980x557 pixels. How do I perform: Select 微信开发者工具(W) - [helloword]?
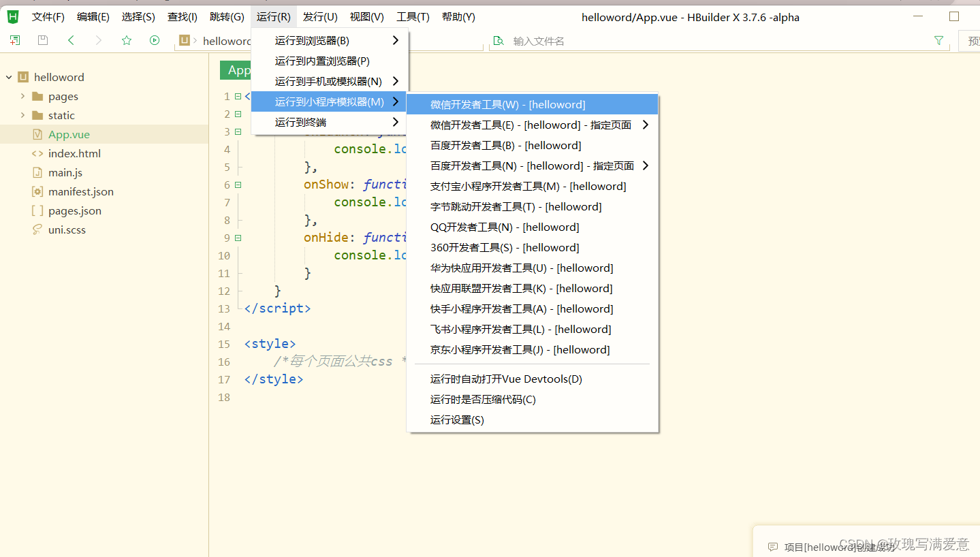(532, 105)
